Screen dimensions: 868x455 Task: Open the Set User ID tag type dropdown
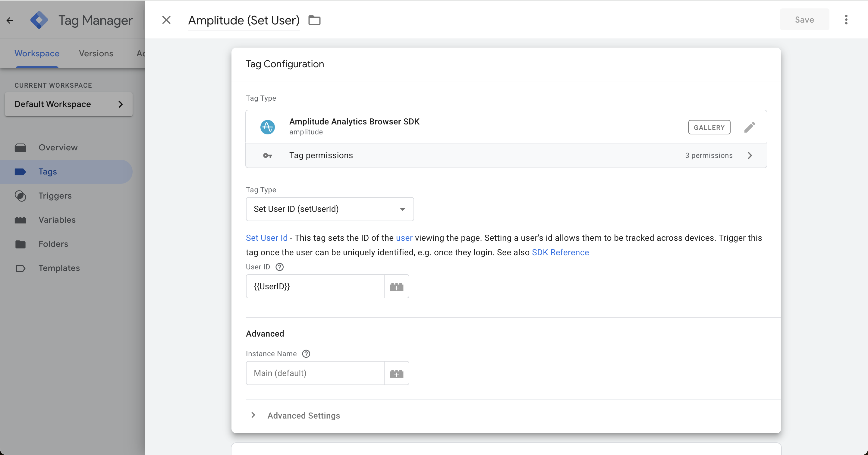pos(329,209)
